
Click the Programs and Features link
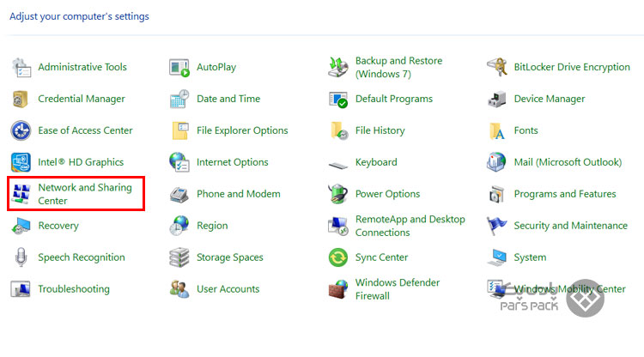[565, 194]
